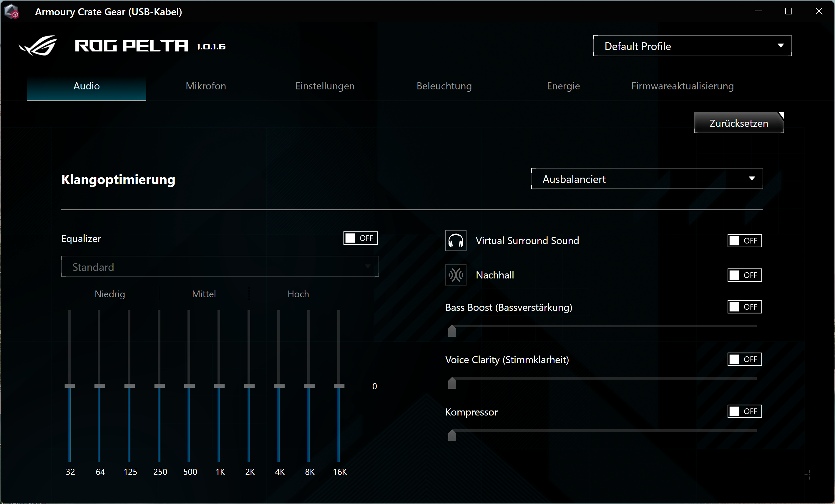Click the 16K equalizer slider handle
The image size is (835, 504).
339,386
